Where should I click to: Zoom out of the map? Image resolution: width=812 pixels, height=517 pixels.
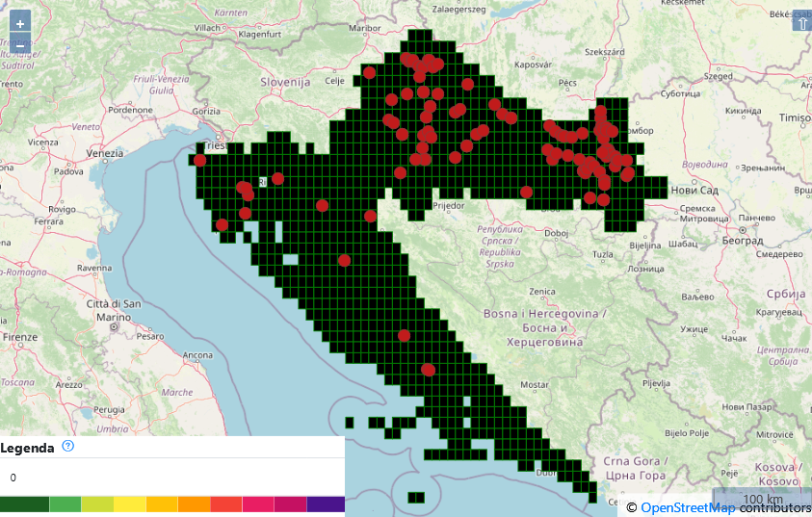[19, 44]
